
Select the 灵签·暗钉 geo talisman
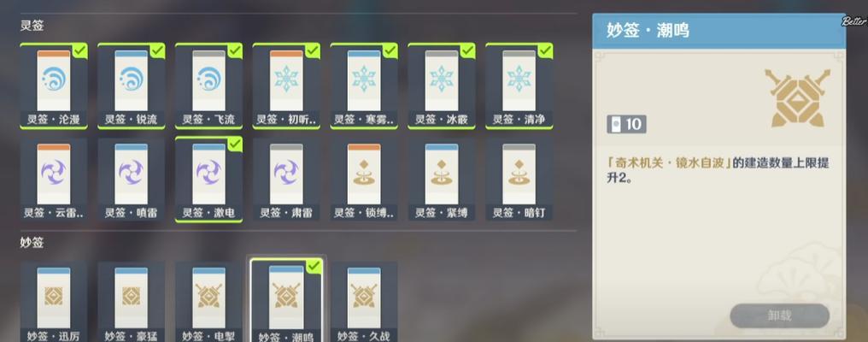[x=519, y=180]
